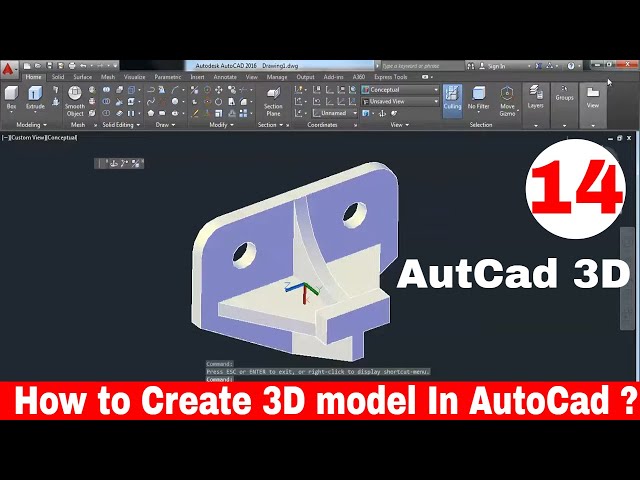Click the UCS icon in the viewport
The height and width of the screenshot is (480, 640).
(x=303, y=291)
